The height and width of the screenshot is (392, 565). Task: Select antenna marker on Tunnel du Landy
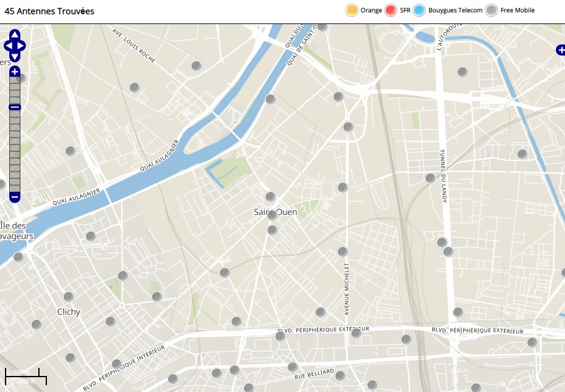pyautogui.click(x=430, y=178)
